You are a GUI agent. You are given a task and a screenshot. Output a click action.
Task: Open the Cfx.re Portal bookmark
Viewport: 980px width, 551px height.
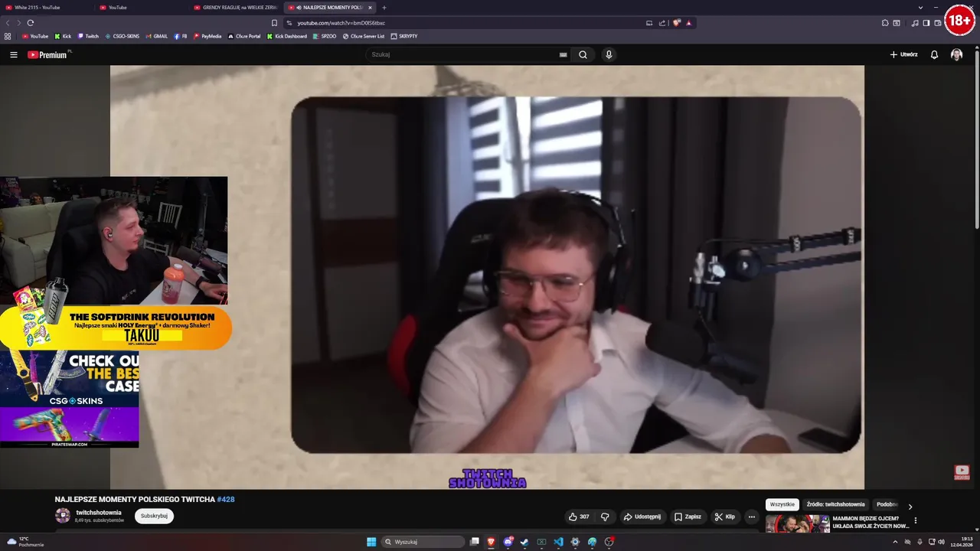tap(244, 36)
